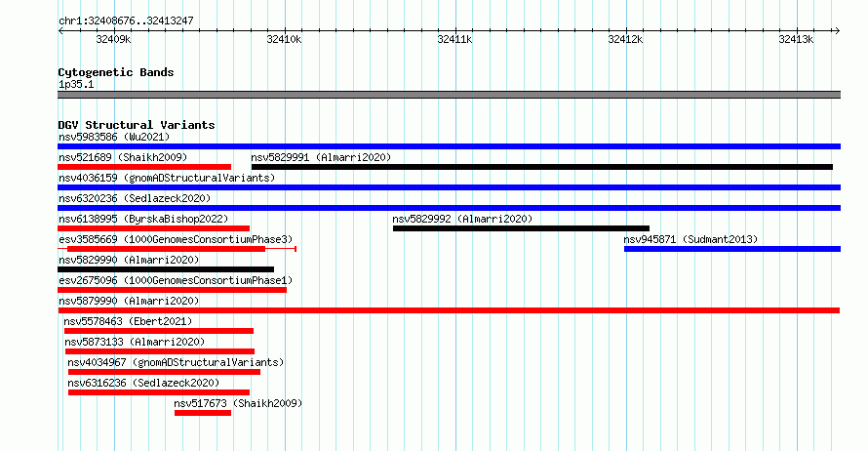
Task: Click the ruler's right arrow end
Action: click(837, 31)
